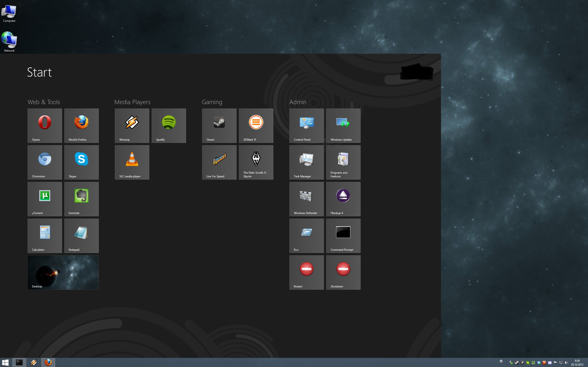Click the volume icon in system tray
This screenshot has width=588, height=367.
click(x=566, y=363)
